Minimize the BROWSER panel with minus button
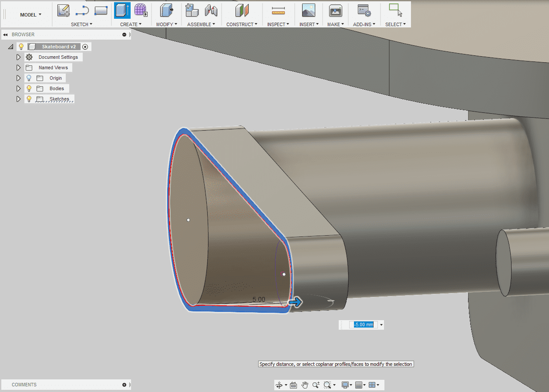Viewport: 549px width, 392px height. point(125,34)
